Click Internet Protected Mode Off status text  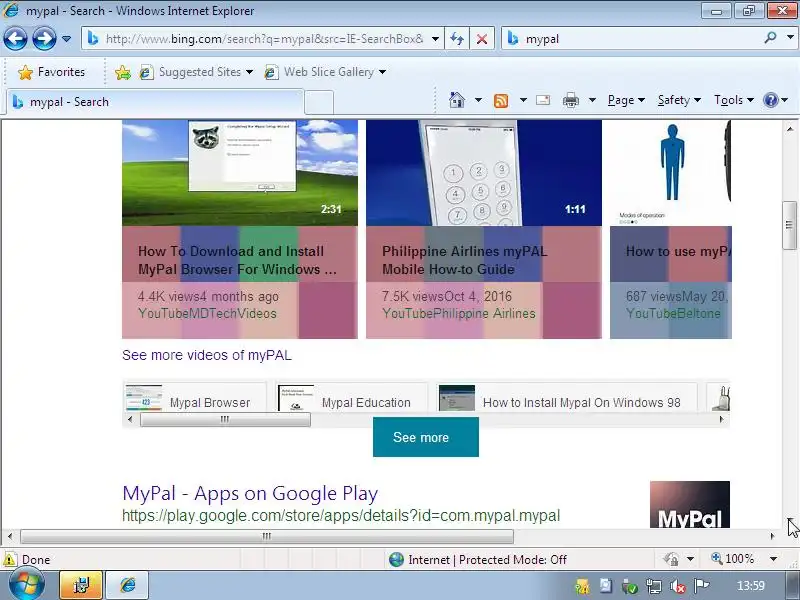click(487, 560)
